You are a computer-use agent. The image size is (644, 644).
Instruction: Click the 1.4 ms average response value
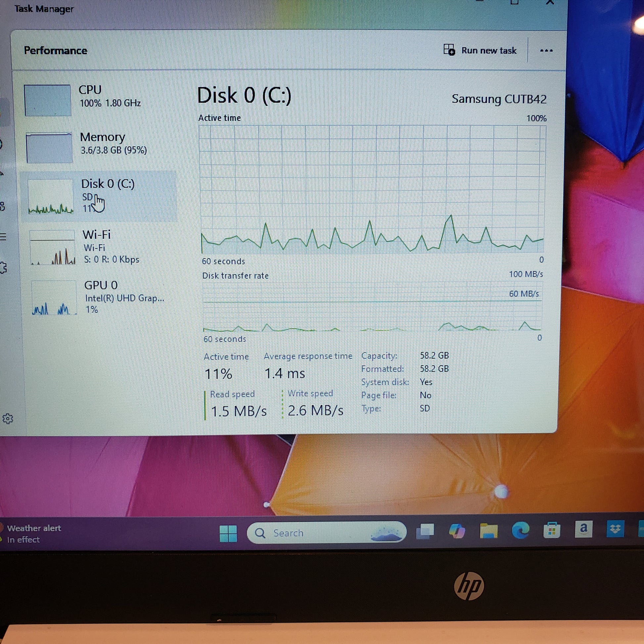tap(285, 373)
